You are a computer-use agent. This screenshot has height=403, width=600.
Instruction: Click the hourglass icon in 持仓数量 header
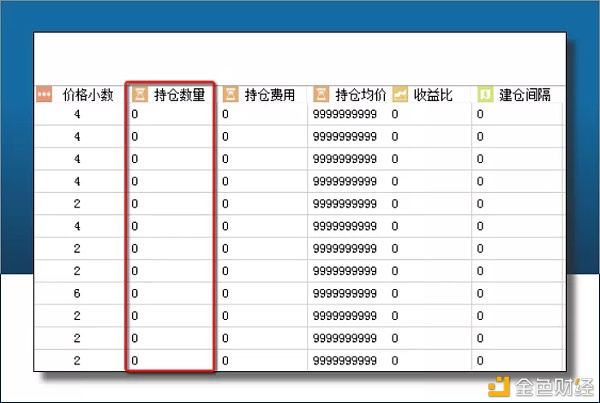[x=139, y=94]
